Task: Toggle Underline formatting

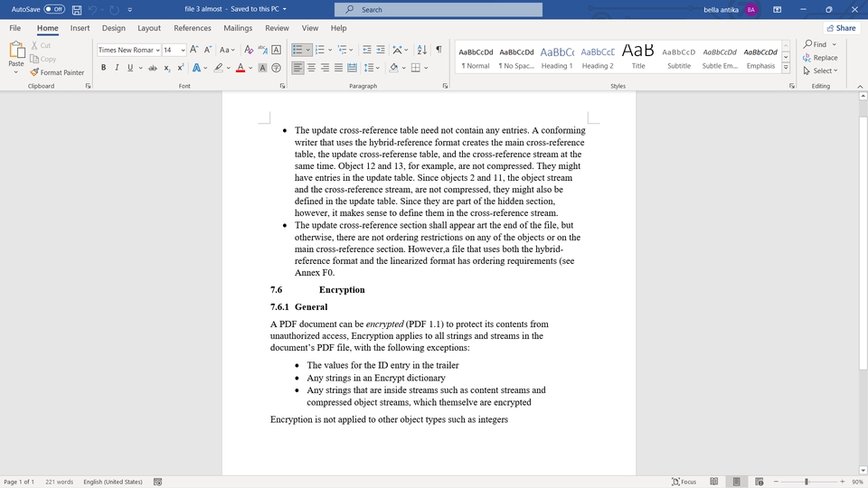Action: pos(130,68)
